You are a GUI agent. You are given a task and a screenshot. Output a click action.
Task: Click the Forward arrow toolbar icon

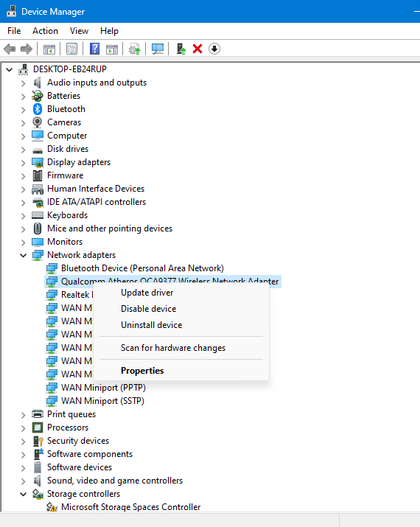27,49
